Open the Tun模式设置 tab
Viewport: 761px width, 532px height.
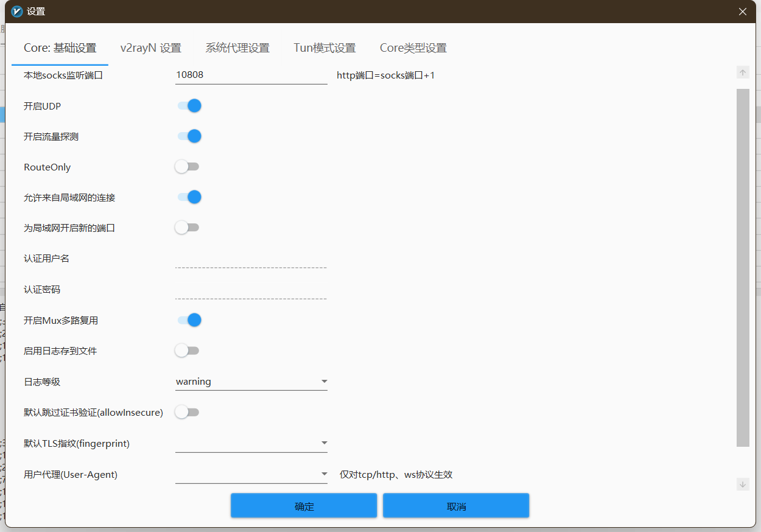(324, 47)
